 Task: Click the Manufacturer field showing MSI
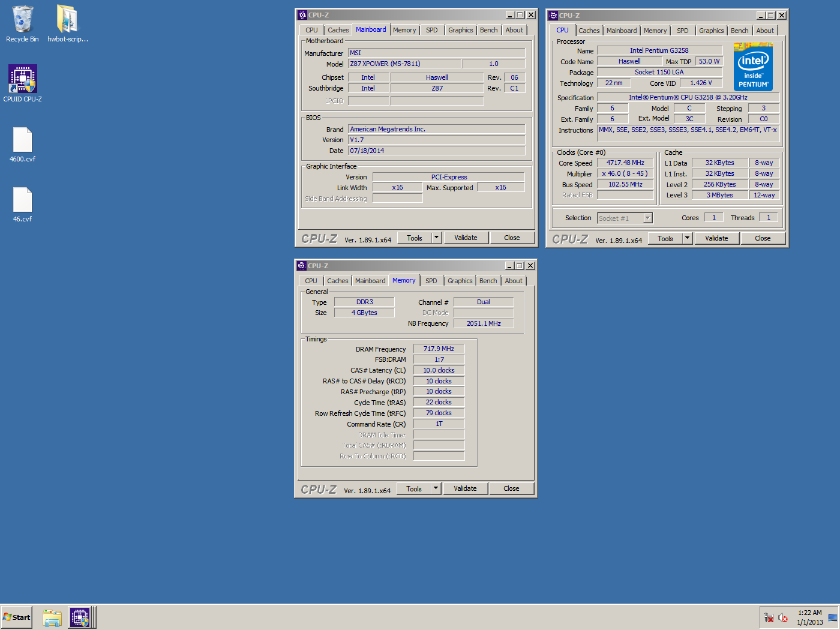click(x=437, y=53)
